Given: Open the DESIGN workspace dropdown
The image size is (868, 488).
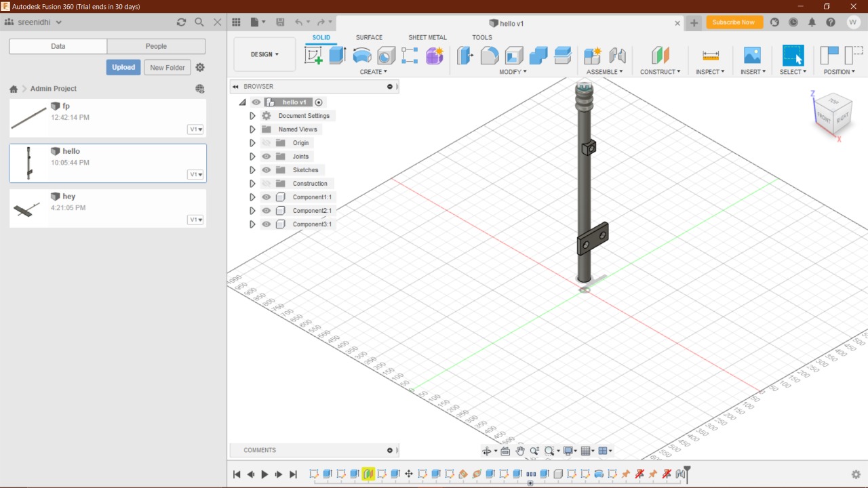Looking at the screenshot, I should click(264, 54).
